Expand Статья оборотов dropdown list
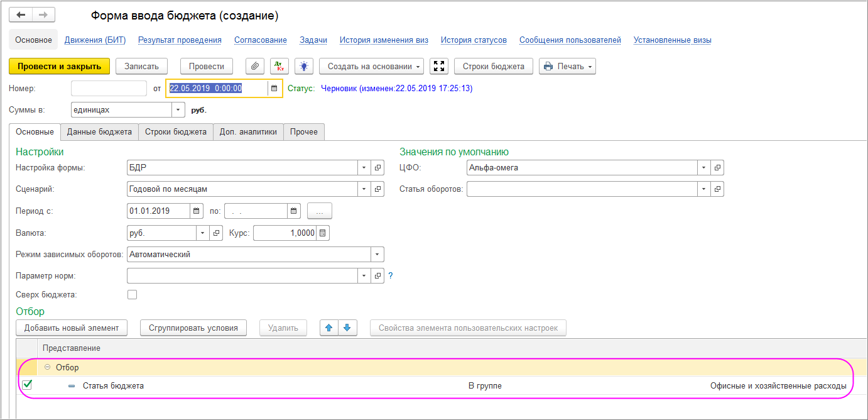The width and height of the screenshot is (868, 420). coord(704,189)
